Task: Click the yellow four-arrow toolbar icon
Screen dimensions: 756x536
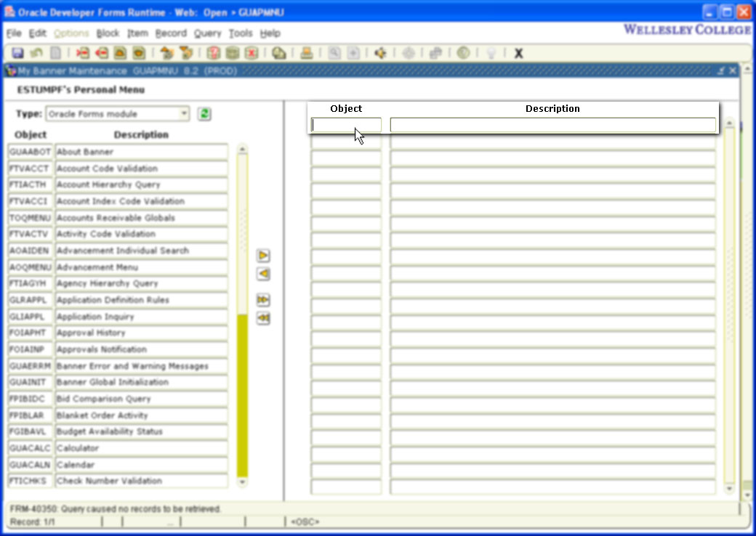Action: click(380, 53)
